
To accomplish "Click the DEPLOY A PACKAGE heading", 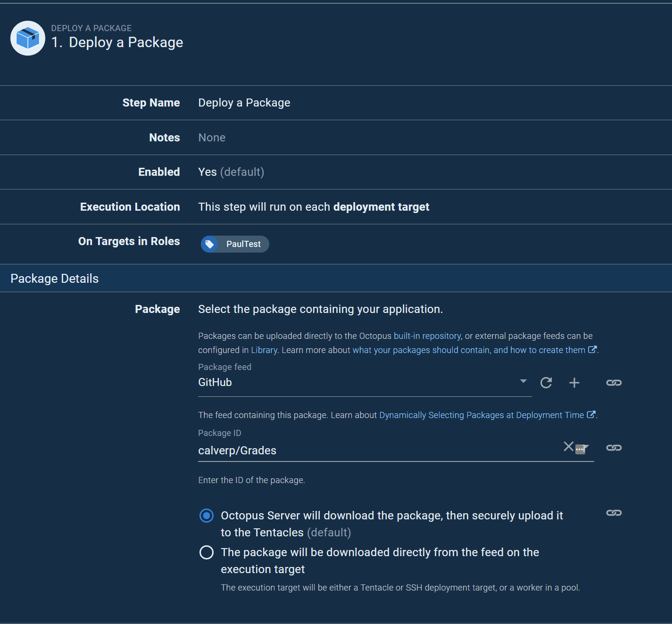I will pos(91,28).
